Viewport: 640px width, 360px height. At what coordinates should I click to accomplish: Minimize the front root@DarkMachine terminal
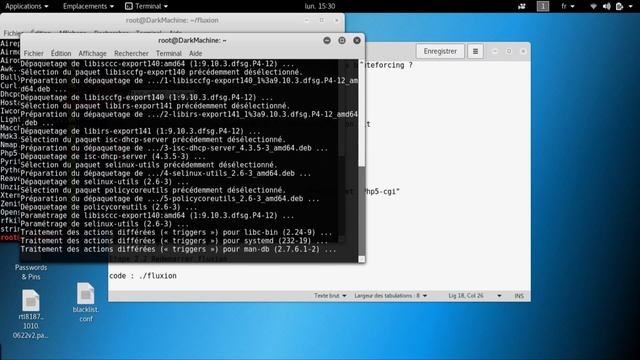click(327, 40)
